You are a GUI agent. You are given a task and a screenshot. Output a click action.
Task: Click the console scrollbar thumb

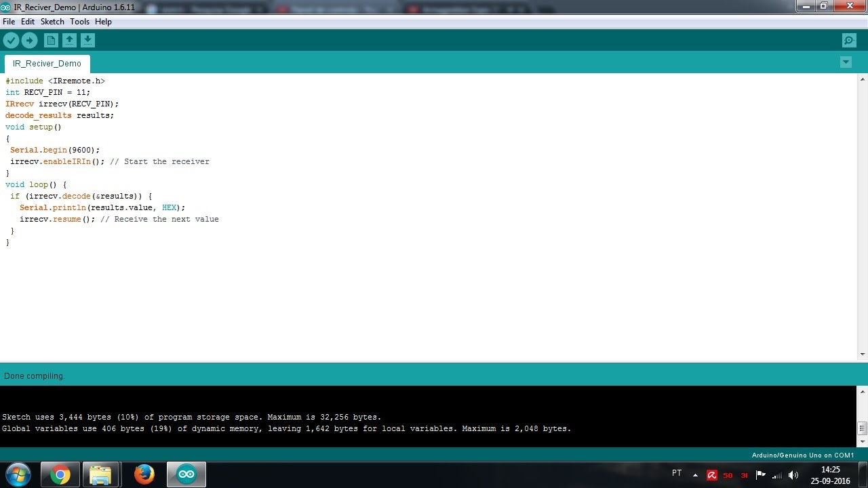pyautogui.click(x=863, y=428)
